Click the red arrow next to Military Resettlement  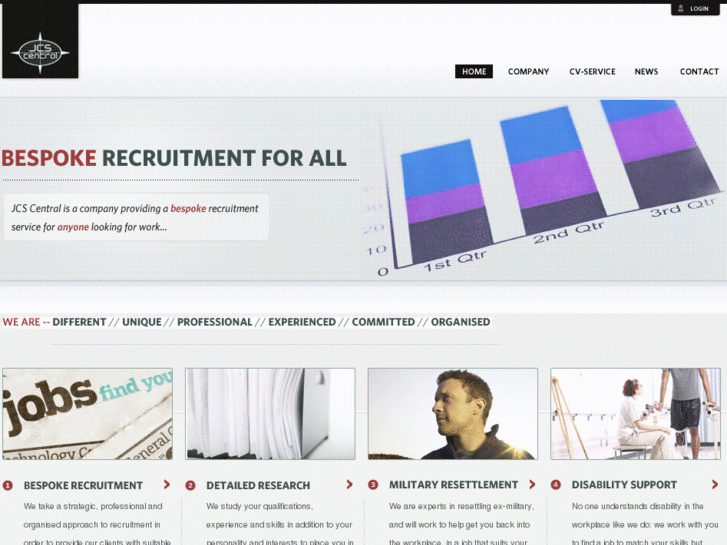532,484
